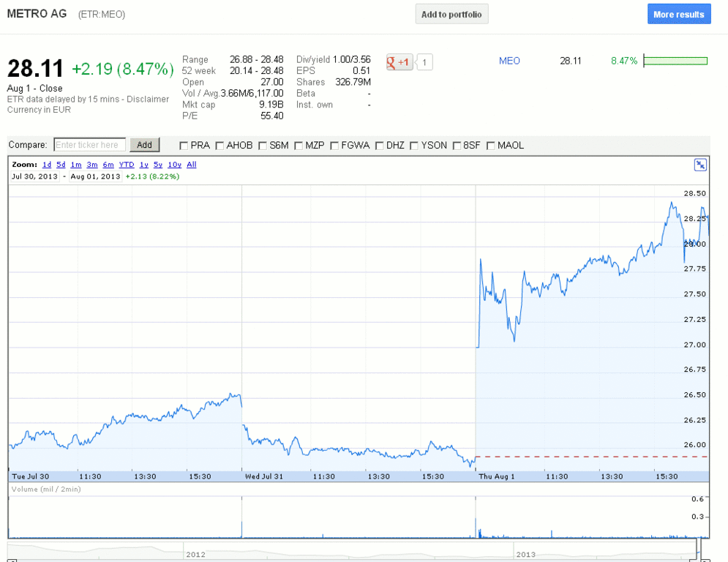The height and width of the screenshot is (562, 728).
Task: Show All chart history
Action: pos(191,165)
